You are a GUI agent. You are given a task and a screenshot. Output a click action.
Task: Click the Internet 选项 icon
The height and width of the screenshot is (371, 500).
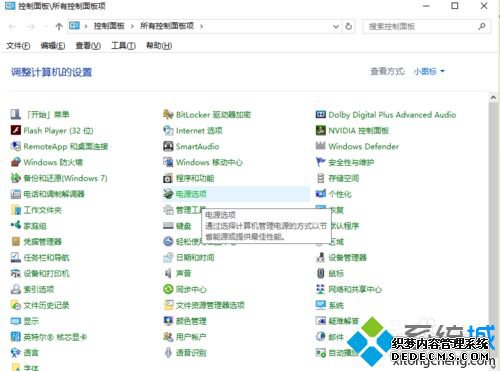[168, 130]
